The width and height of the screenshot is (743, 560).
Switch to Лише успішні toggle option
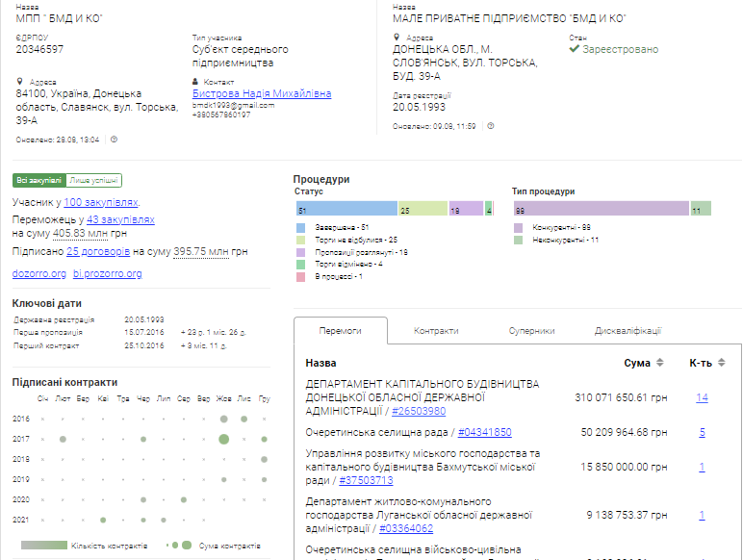point(93,181)
